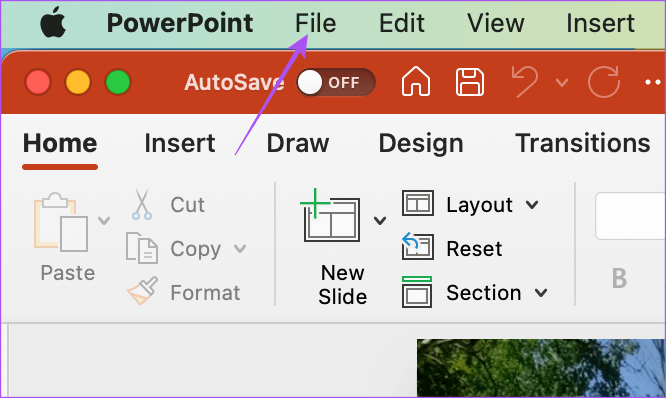Toggle the AutoSave switch on
The image size is (666, 398).
[336, 82]
